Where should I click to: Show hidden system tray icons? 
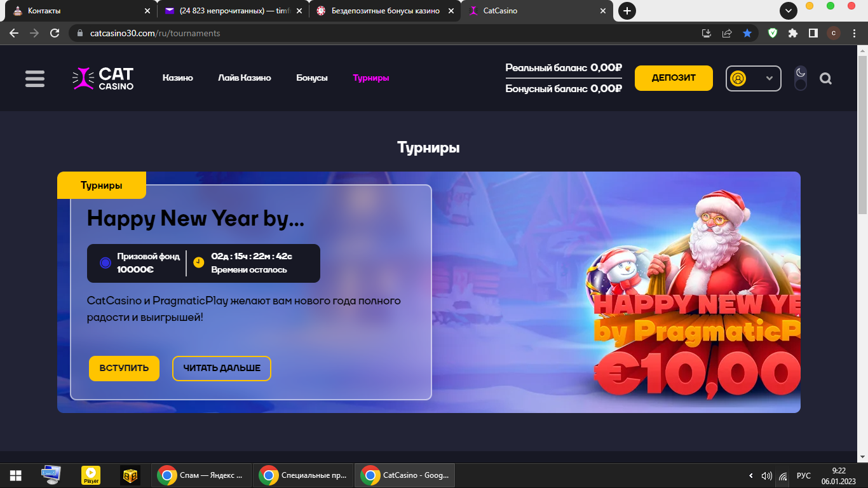751,475
